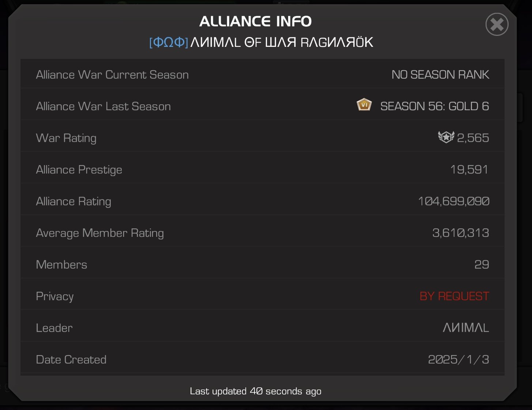The height and width of the screenshot is (410, 532).
Task: Open the leader's name next to Leader
Action: (x=466, y=328)
